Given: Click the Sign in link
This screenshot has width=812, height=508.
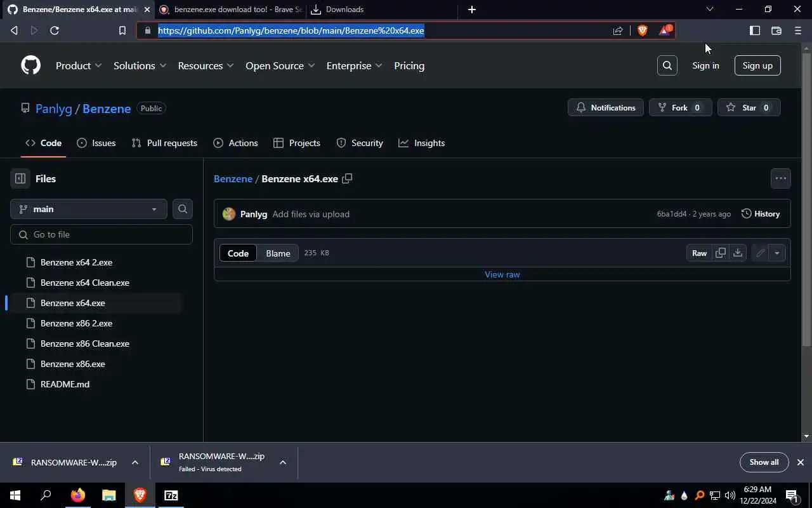Looking at the screenshot, I should pos(705,65).
